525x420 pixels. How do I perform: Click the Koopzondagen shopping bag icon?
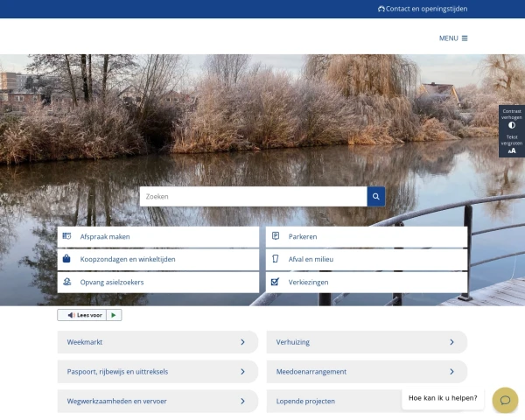click(x=66, y=259)
